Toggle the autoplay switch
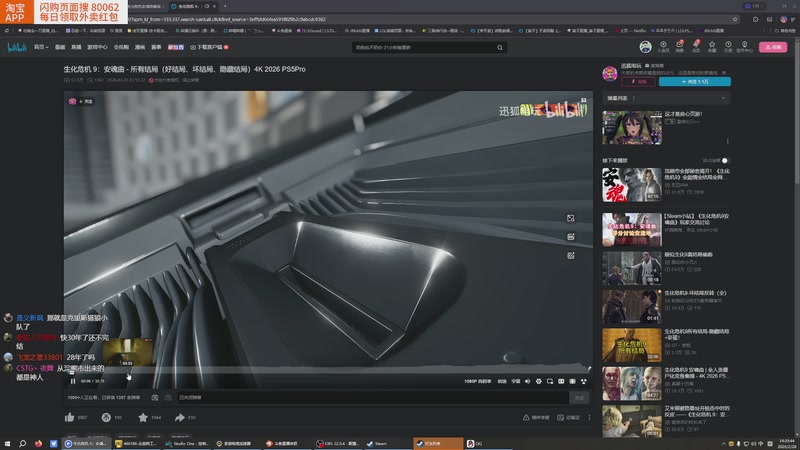Viewport: 800px width, 450px height. click(723, 160)
